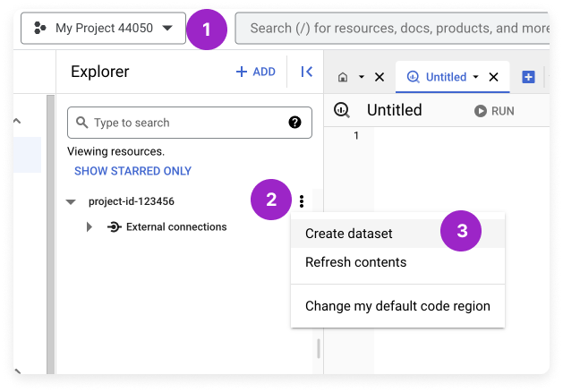Run the query with the RUN button

click(494, 111)
